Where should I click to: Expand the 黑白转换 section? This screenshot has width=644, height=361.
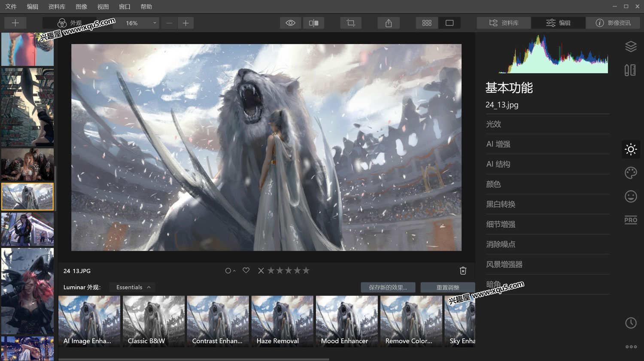[547, 204]
